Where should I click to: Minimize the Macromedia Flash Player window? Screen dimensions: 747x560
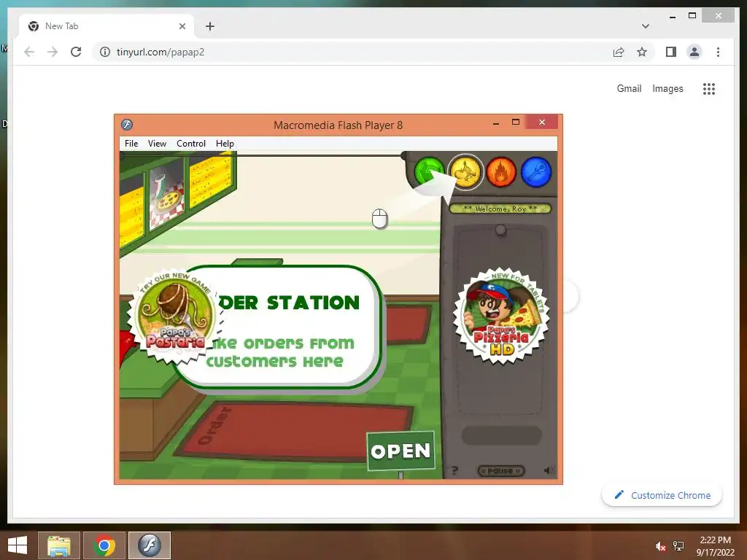(x=496, y=122)
